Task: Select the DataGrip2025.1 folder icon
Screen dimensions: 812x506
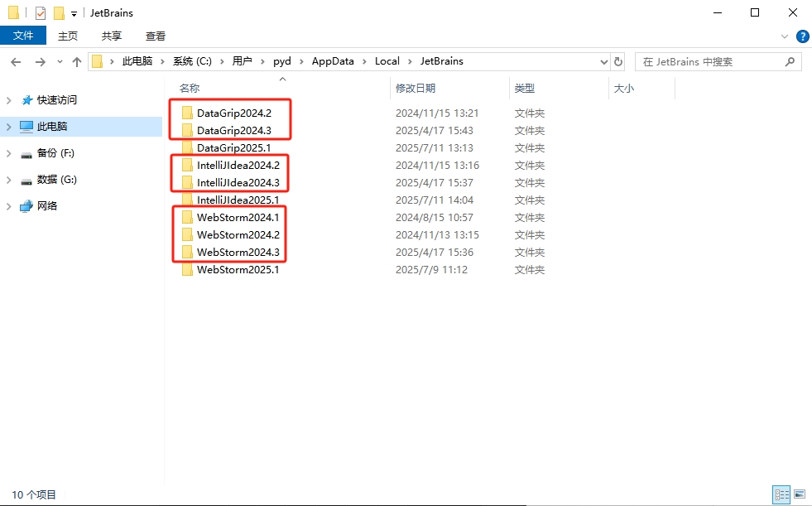Action: (x=187, y=147)
